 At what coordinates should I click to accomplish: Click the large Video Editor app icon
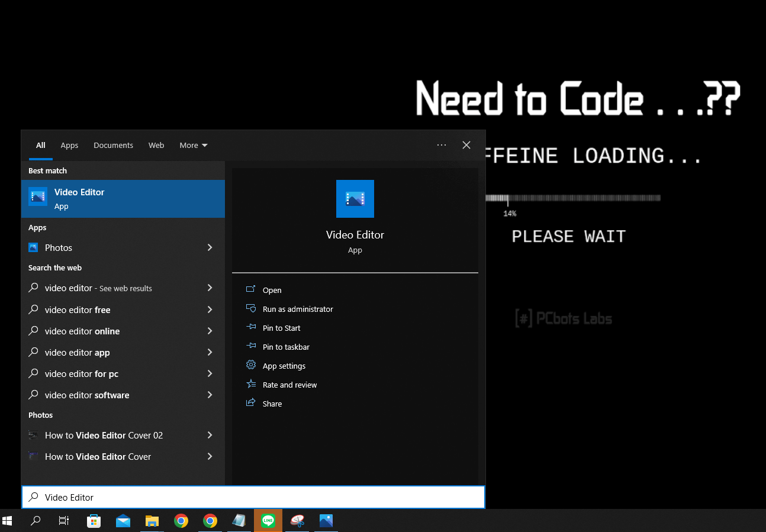pos(355,199)
